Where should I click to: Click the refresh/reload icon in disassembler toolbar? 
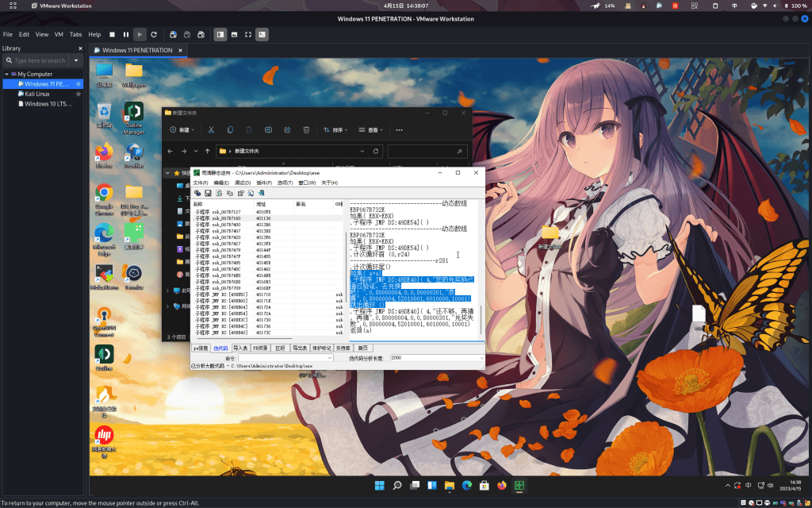(x=219, y=193)
